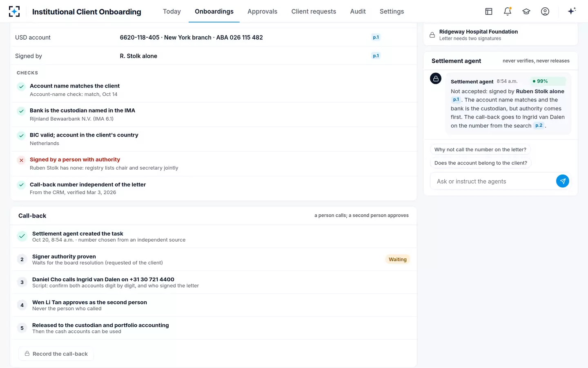The image size is (588, 368).
Task: Click the lock avatar of Settlement agent message
Action: coord(436,79)
